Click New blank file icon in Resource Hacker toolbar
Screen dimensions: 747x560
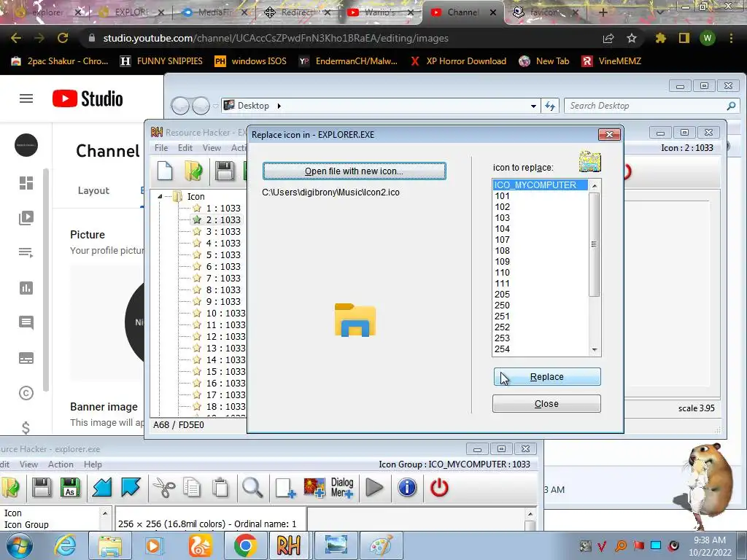pyautogui.click(x=165, y=171)
